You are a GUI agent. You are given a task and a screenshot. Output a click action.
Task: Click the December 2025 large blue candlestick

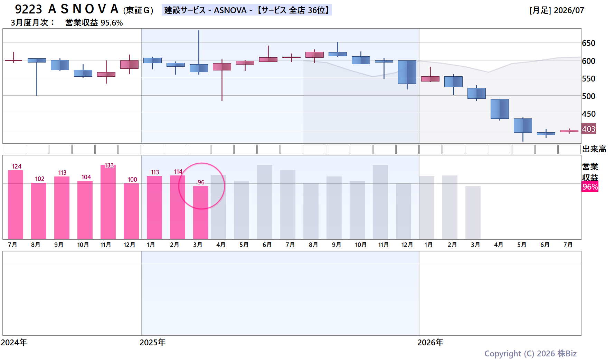point(407,72)
